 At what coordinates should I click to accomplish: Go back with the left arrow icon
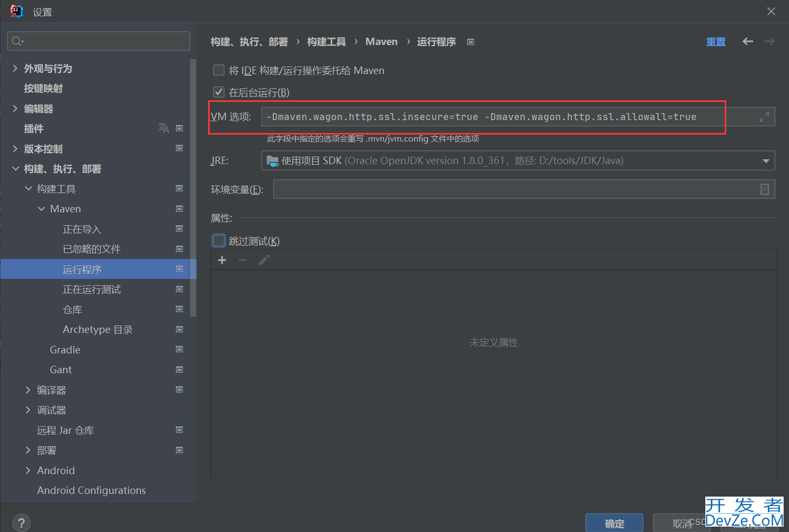pos(748,41)
